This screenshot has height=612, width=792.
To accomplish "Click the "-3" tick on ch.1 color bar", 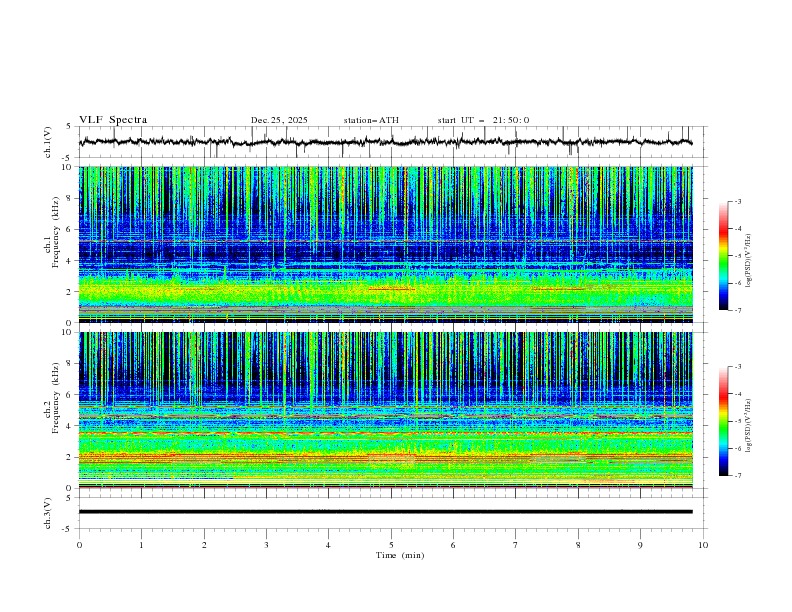I will point(737,201).
